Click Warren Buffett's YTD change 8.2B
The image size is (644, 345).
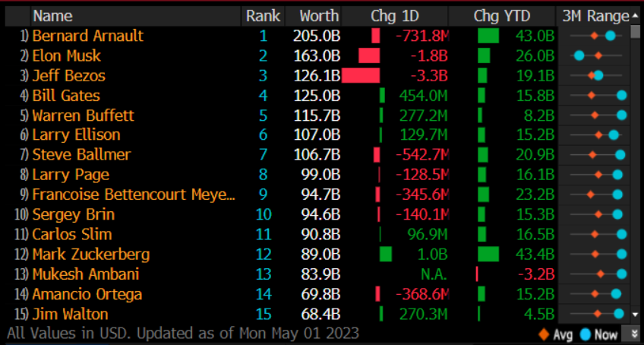539,116
